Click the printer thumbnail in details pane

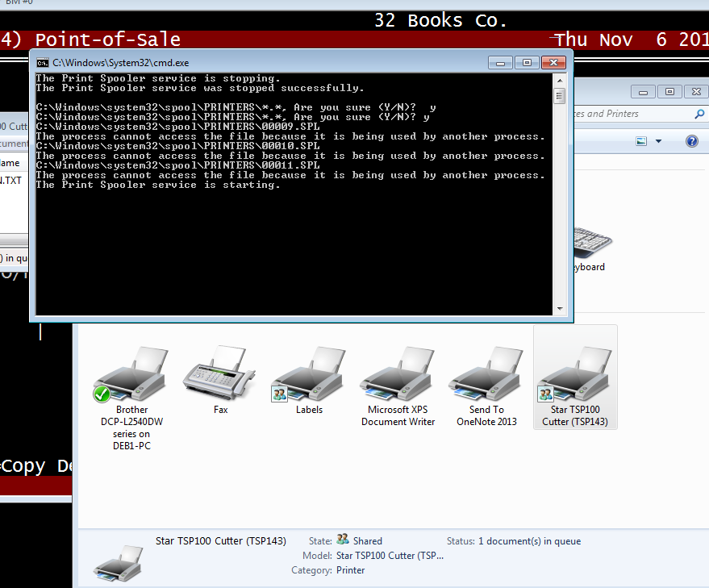[x=119, y=561]
